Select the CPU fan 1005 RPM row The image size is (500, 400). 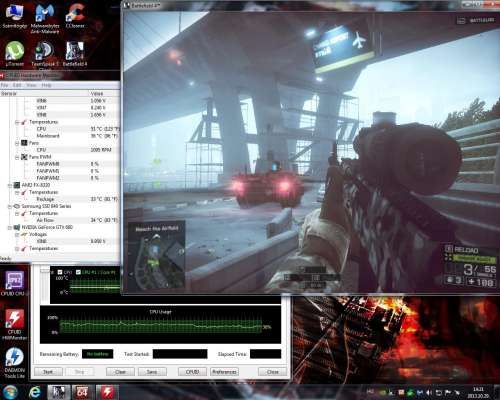tap(60, 150)
